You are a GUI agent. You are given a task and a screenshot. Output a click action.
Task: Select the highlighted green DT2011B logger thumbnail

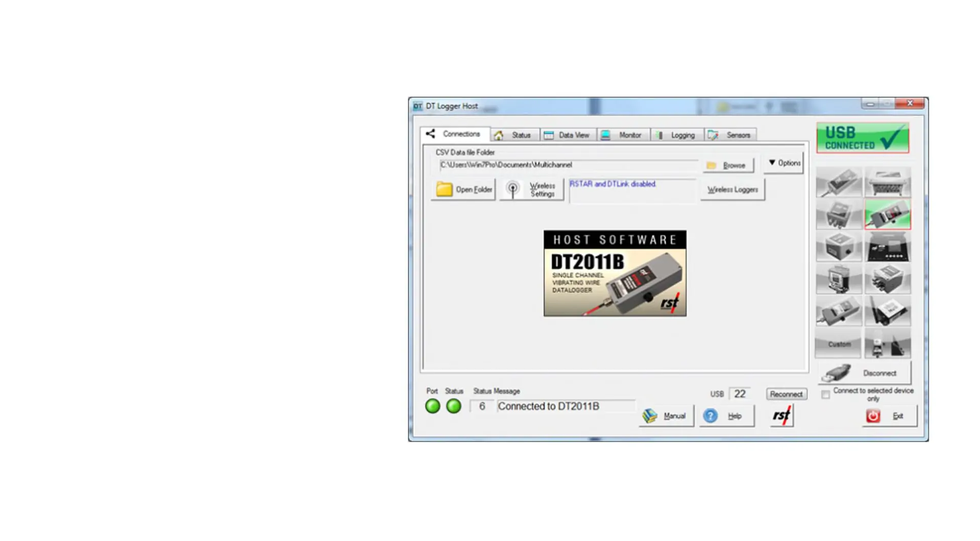[887, 214]
